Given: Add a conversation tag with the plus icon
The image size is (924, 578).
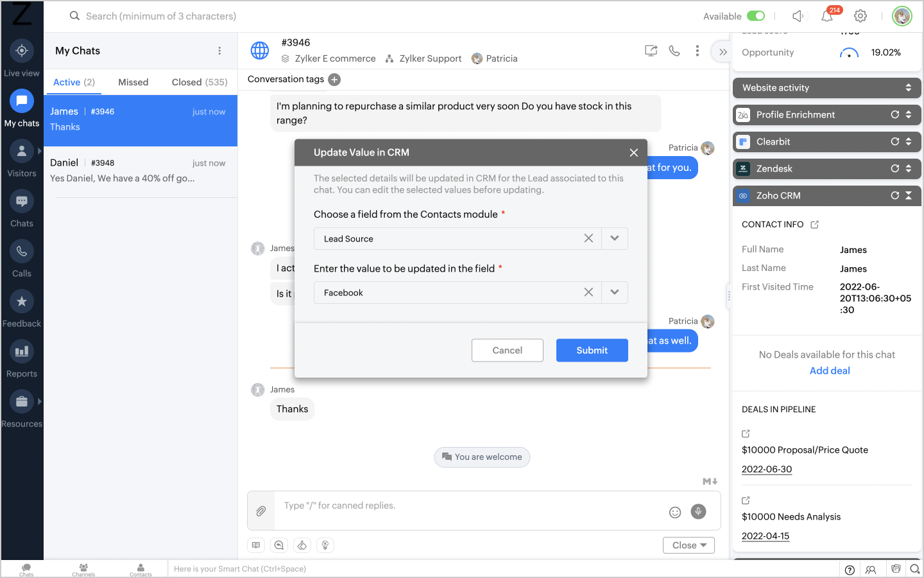Looking at the screenshot, I should (x=334, y=80).
